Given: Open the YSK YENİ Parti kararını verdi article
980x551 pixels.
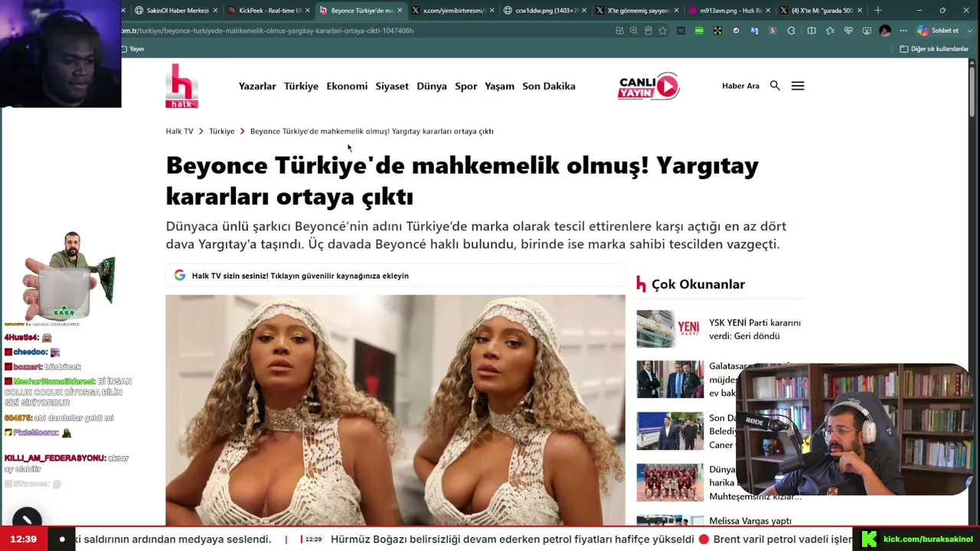Looking at the screenshot, I should point(755,329).
